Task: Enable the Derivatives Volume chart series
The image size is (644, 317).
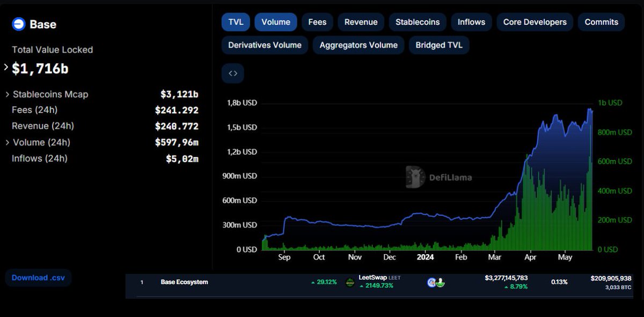Action: (x=265, y=45)
